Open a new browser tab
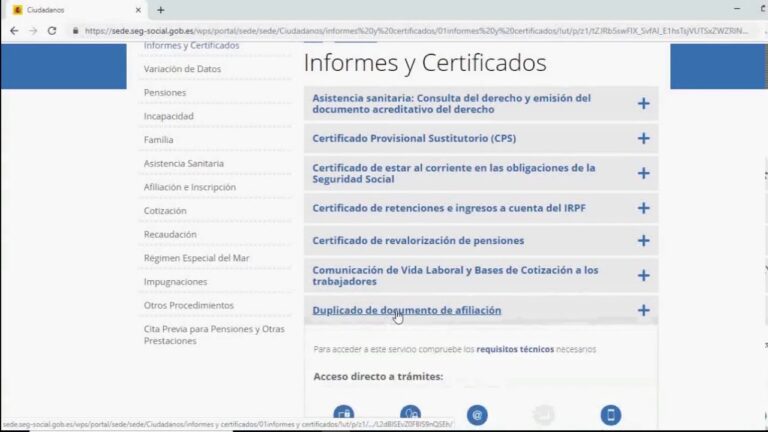768x432 pixels. 161,10
